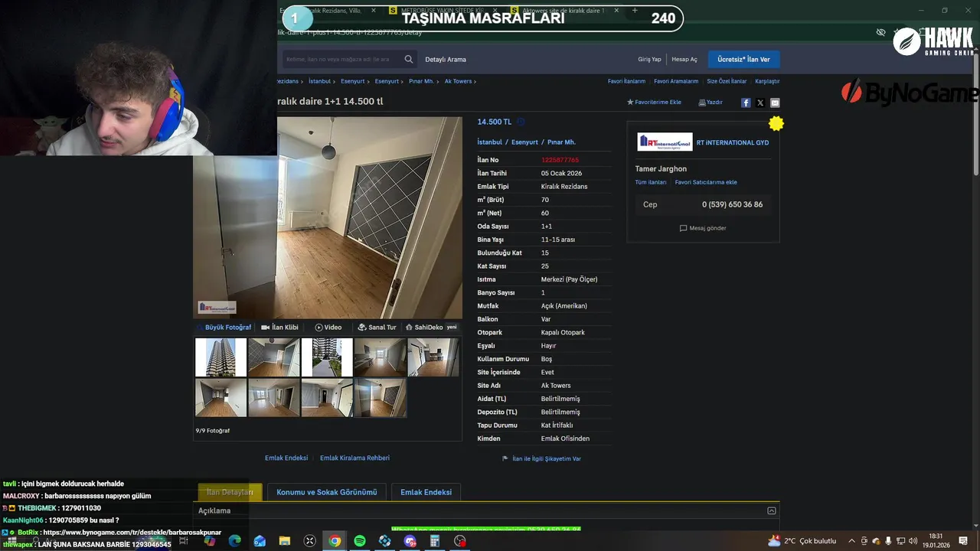Click the Giriş Yap link
Screen dimensions: 980x551
649,59
